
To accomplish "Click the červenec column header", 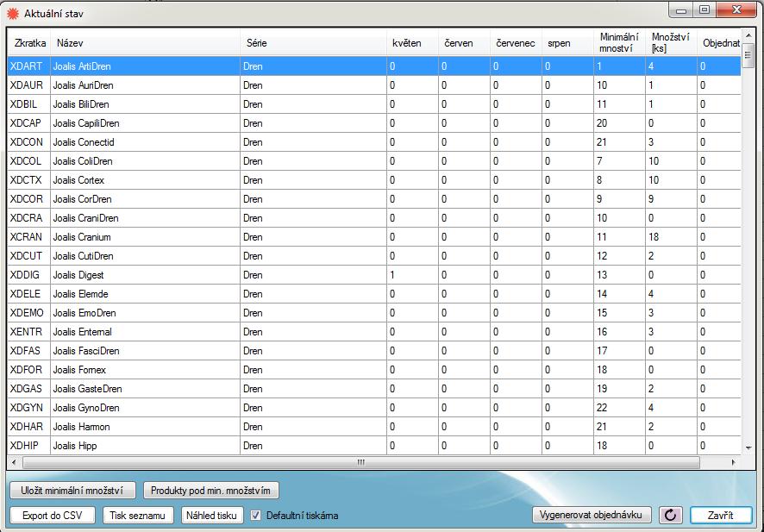I will click(516, 43).
